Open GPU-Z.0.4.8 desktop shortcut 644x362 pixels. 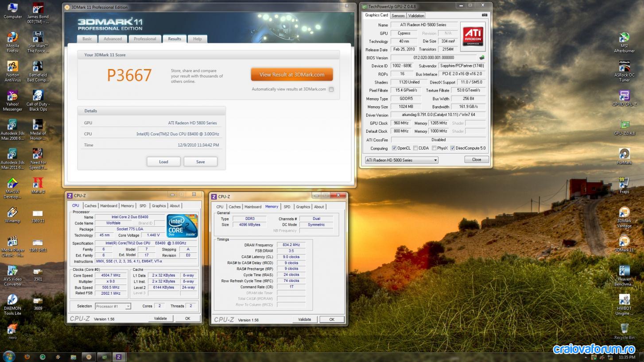coord(624,128)
